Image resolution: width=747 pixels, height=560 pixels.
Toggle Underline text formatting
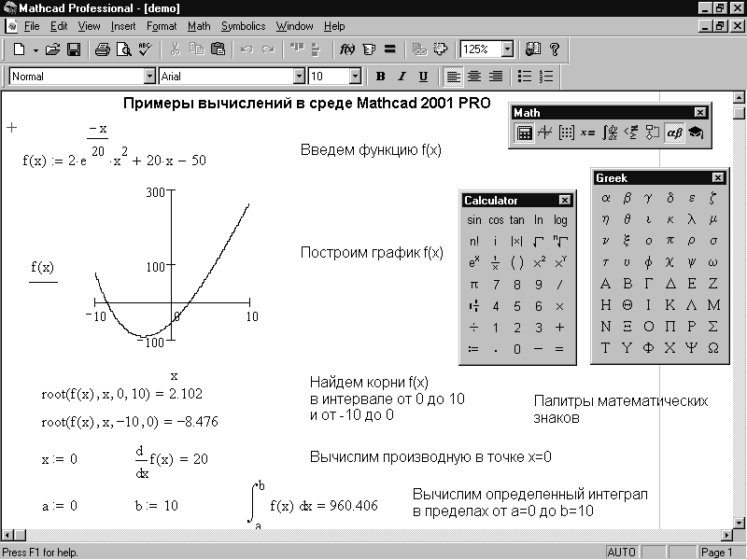pyautogui.click(x=423, y=77)
